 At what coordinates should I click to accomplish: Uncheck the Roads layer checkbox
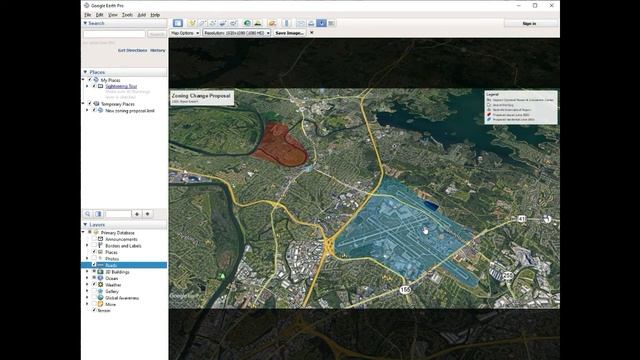[94, 265]
